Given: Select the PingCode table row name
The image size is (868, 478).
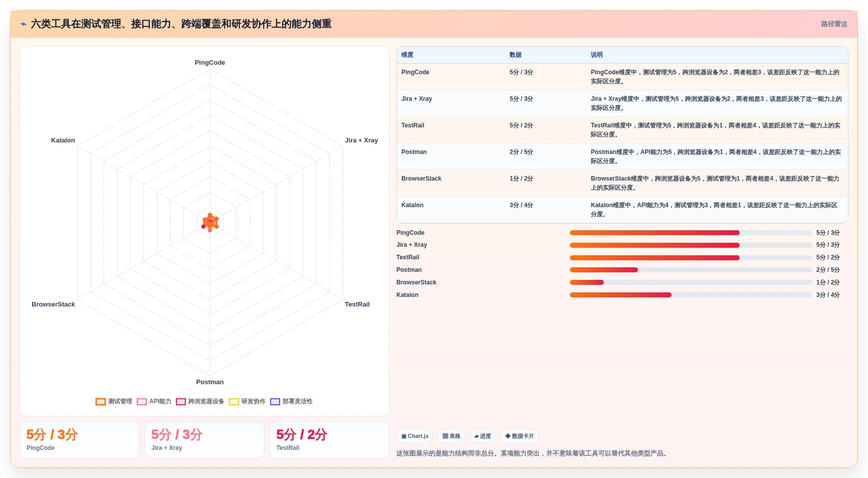Looking at the screenshot, I should click(415, 72).
